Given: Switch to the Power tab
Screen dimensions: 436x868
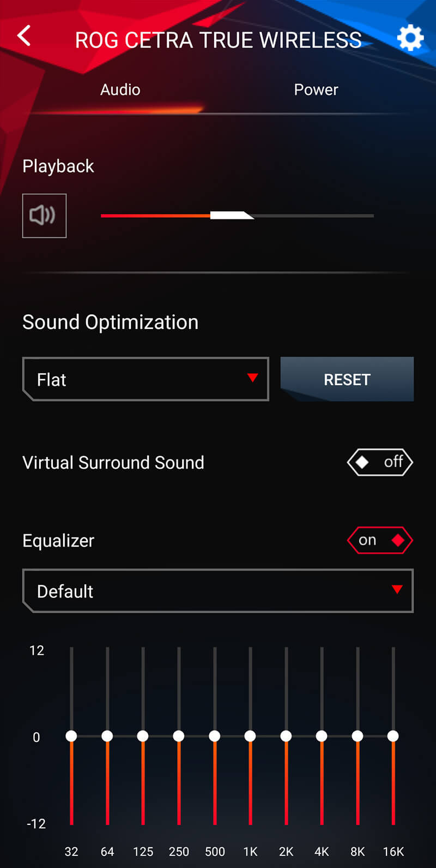Looking at the screenshot, I should coord(316,89).
